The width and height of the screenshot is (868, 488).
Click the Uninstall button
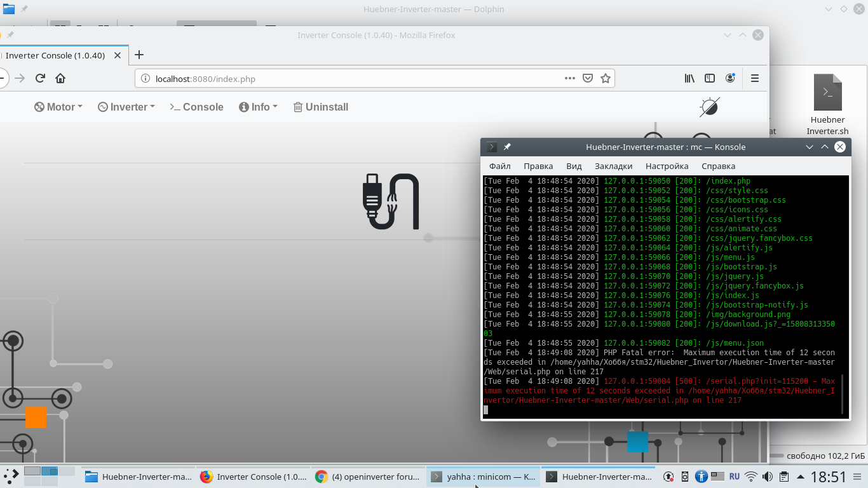click(x=321, y=107)
